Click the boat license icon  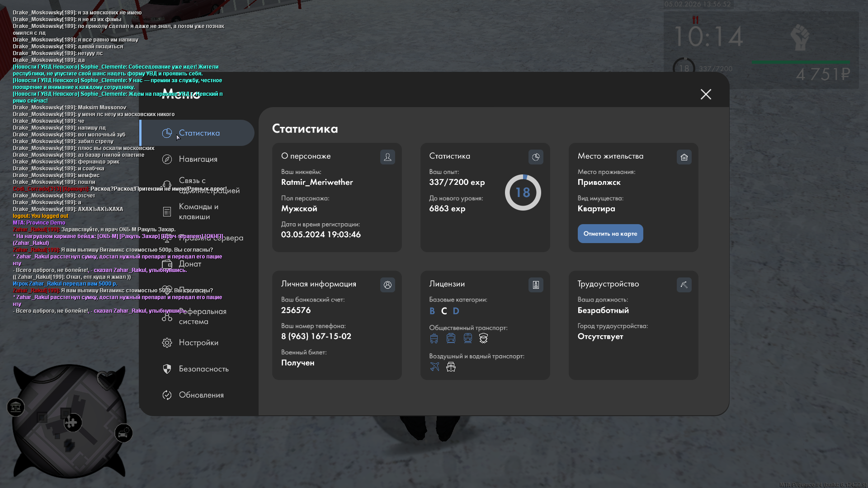pyautogui.click(x=451, y=367)
